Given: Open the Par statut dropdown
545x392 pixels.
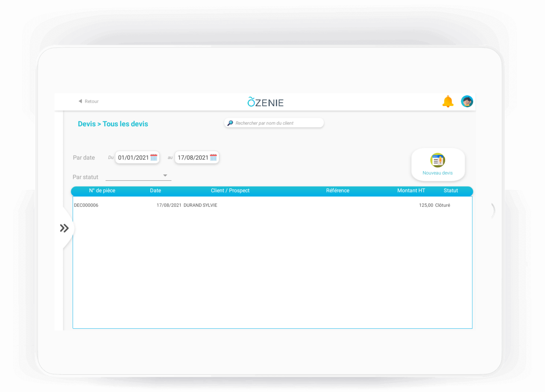Looking at the screenshot, I should [138, 176].
